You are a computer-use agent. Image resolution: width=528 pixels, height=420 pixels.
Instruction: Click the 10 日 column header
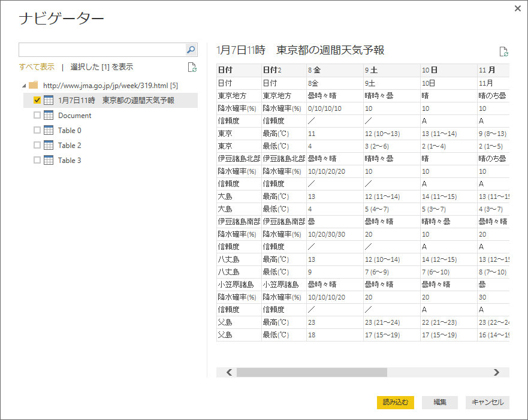click(x=448, y=70)
